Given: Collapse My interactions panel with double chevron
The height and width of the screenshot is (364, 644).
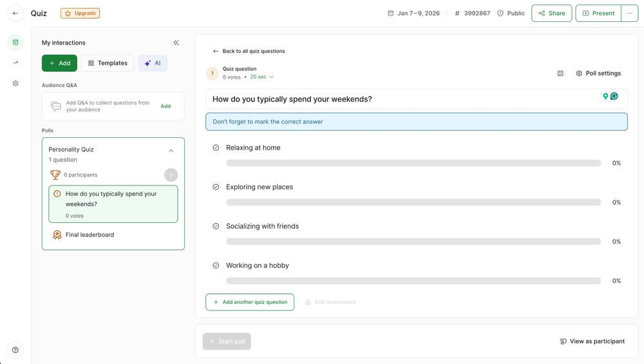Looking at the screenshot, I should [176, 43].
